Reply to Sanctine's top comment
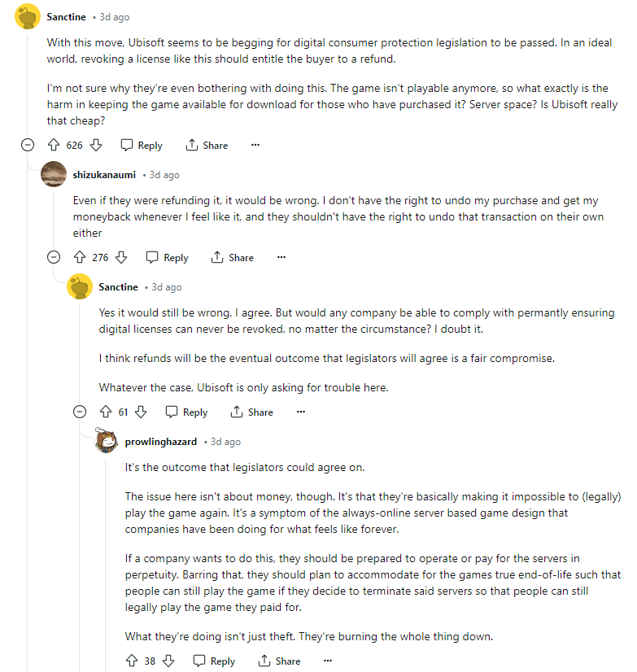637x672 pixels. click(x=142, y=146)
